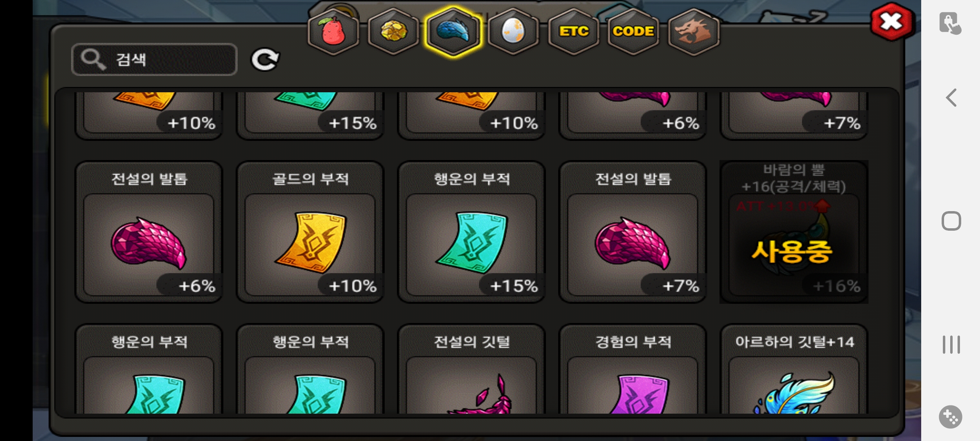980x441 pixels.
Task: Pick the 행운의 부적 +15% charm
Action: tap(472, 232)
